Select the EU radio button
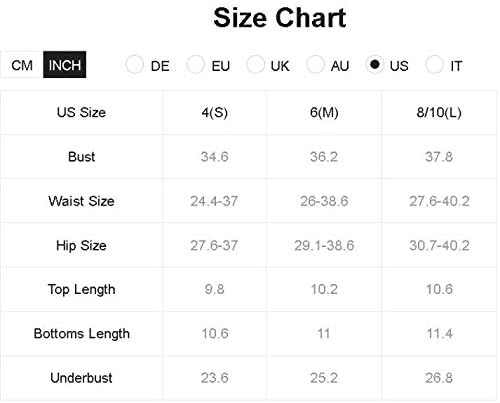 (195, 64)
